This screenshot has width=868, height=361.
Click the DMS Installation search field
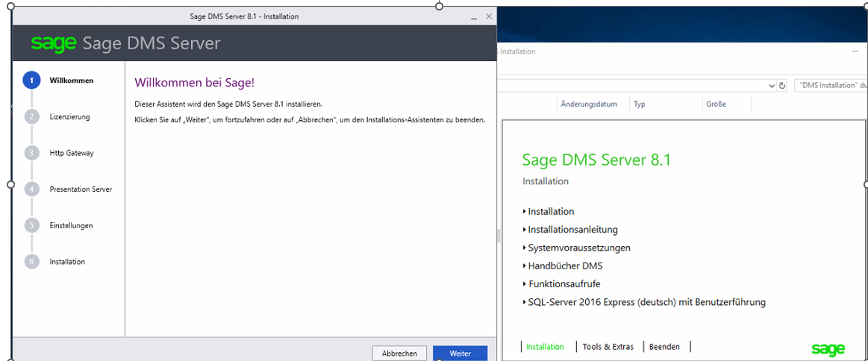coord(831,86)
